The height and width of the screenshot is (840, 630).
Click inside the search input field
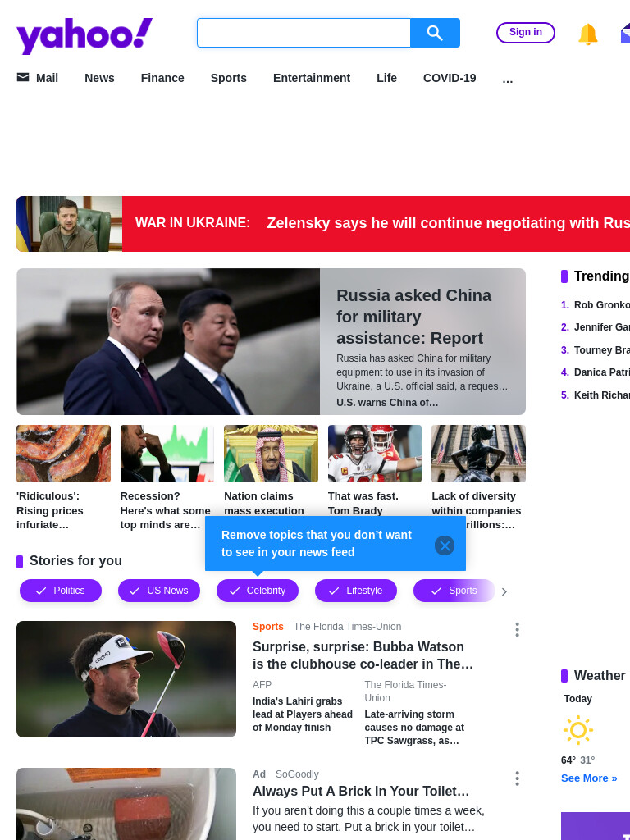(304, 33)
